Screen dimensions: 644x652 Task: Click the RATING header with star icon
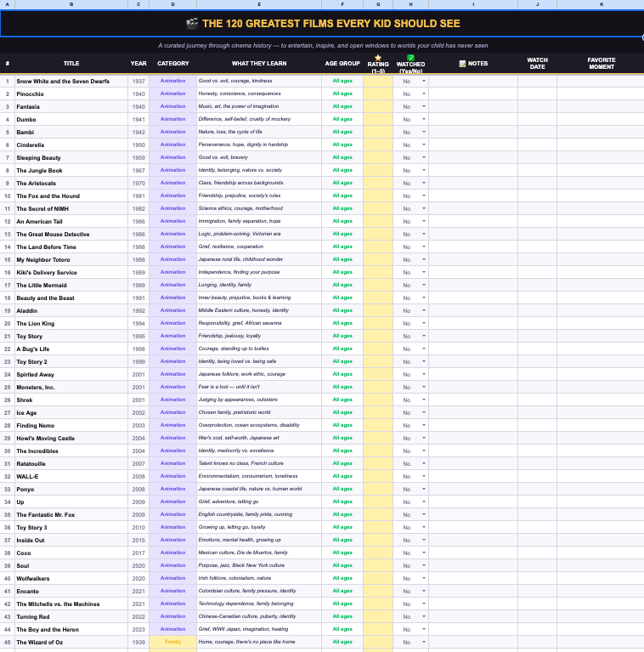378,63
